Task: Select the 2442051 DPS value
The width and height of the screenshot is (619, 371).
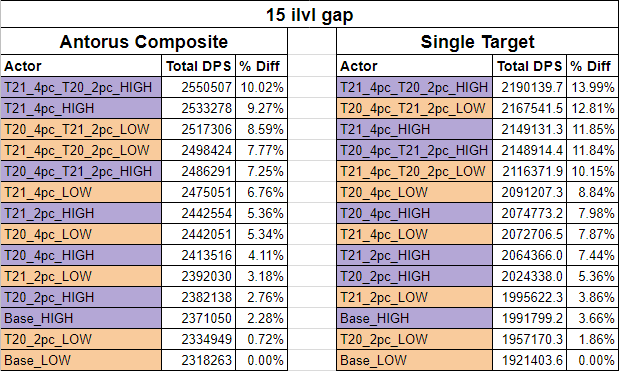Action: 199,234
